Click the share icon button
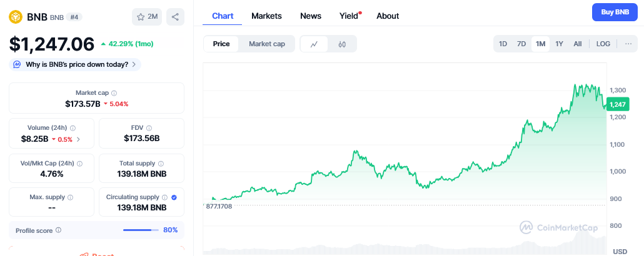 [x=176, y=17]
